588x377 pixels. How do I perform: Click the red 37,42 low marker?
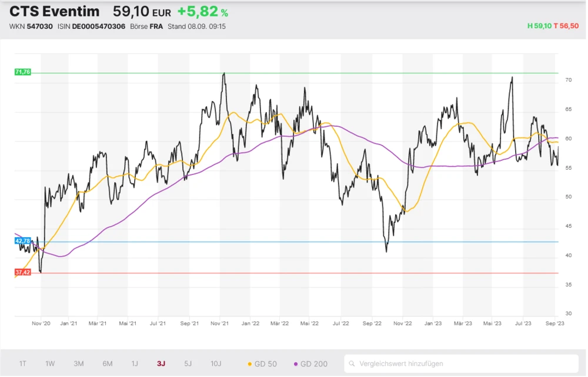(x=22, y=272)
